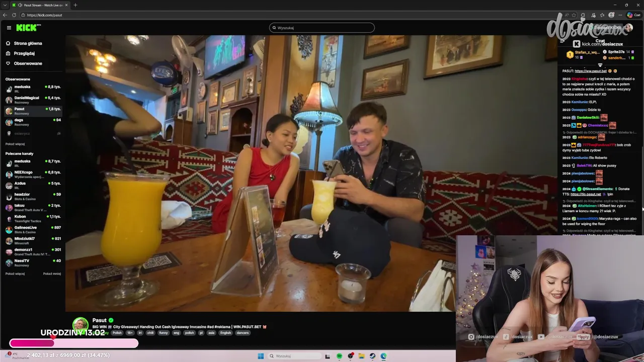Open Obserwowane in the sidebar
The image size is (644, 362).
24,63
